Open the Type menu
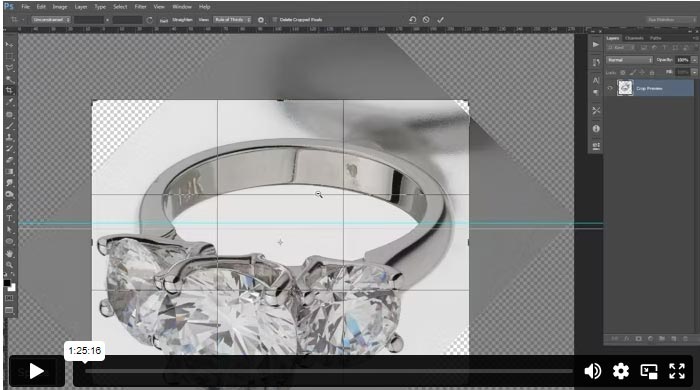 pyautogui.click(x=100, y=7)
